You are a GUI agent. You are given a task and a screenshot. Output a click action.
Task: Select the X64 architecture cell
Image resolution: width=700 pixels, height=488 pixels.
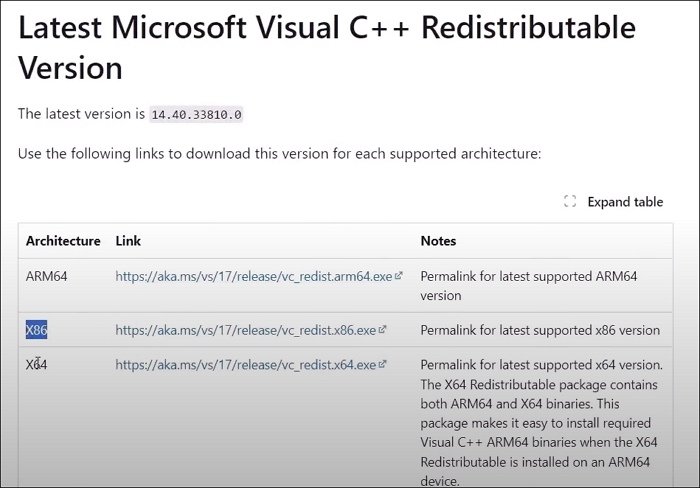37,365
